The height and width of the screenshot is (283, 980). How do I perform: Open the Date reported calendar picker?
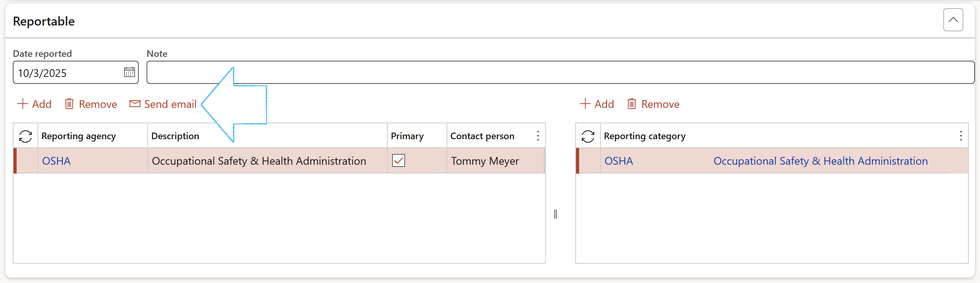(x=129, y=72)
